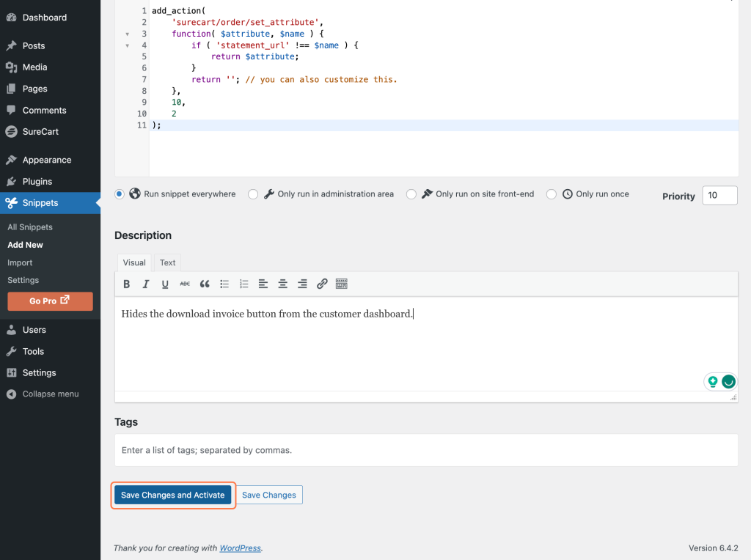Focus the Tags input field
Image resolution: width=751 pixels, height=560 pixels.
[426, 450]
